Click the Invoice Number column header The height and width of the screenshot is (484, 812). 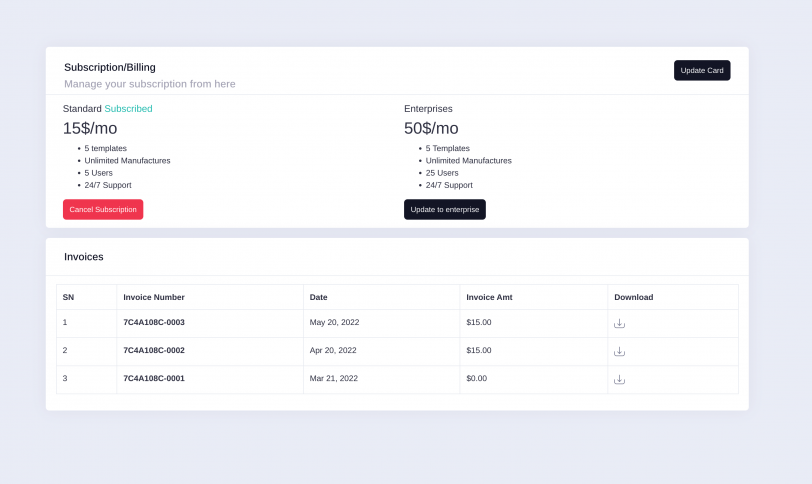[154, 297]
